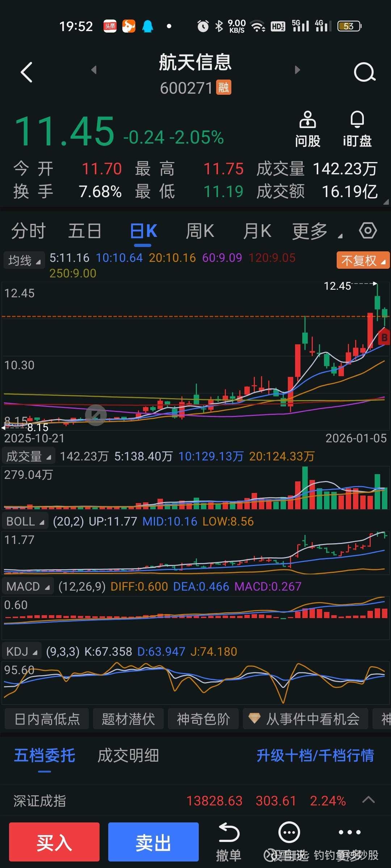Open the KDJ indicator dropdown
The width and height of the screenshot is (391, 868).
pos(22,651)
